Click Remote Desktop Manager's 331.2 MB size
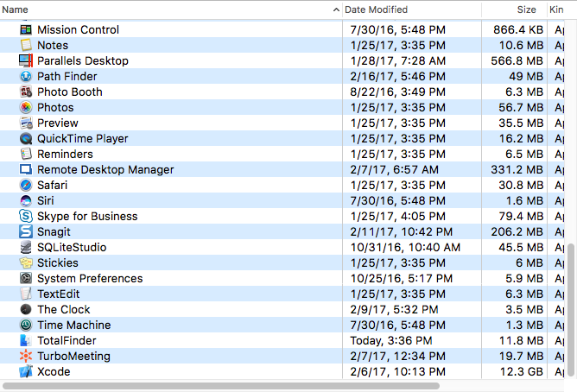The width and height of the screenshot is (577, 392). (x=517, y=169)
